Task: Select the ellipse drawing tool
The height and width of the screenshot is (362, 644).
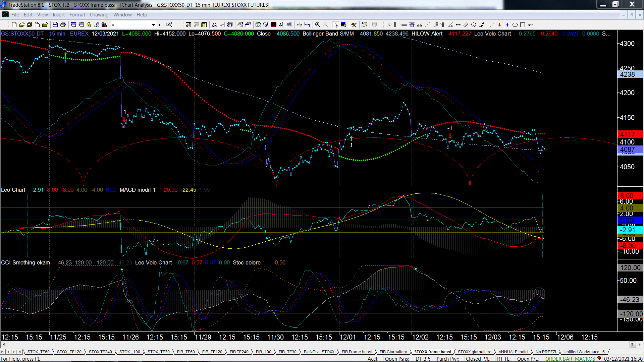Action: pyautogui.click(x=515, y=25)
